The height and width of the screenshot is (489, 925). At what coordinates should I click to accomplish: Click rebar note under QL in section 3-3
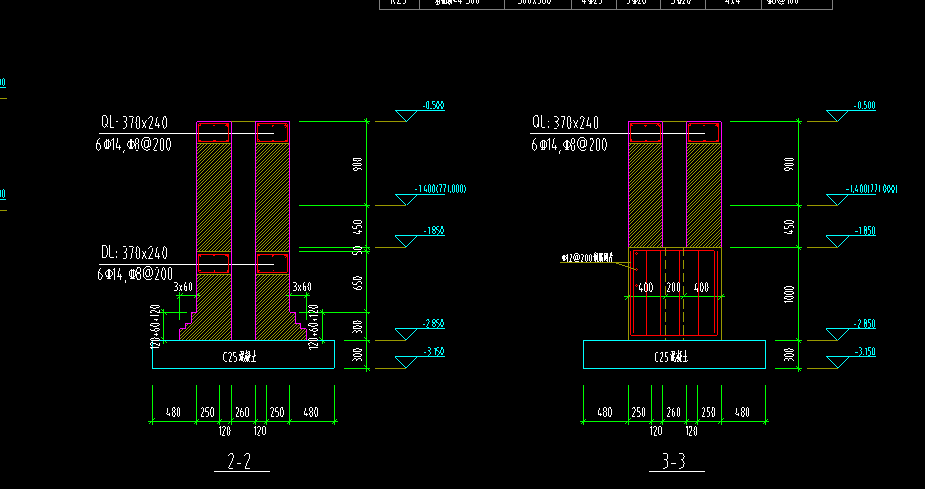pyautogui.click(x=569, y=145)
